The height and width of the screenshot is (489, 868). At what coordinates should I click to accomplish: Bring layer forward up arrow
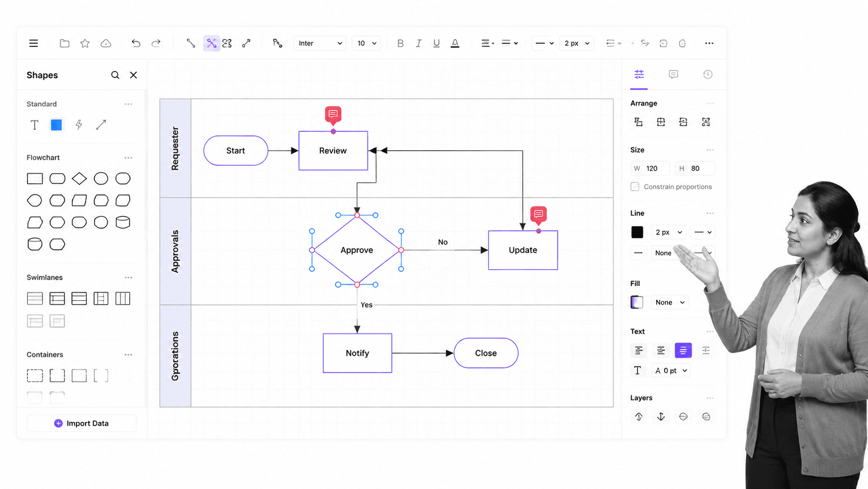[x=639, y=417]
